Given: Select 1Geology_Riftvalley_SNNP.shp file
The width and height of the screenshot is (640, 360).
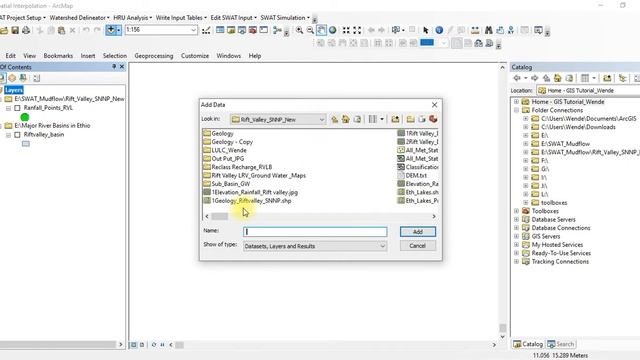Looking at the screenshot, I should point(247,201).
